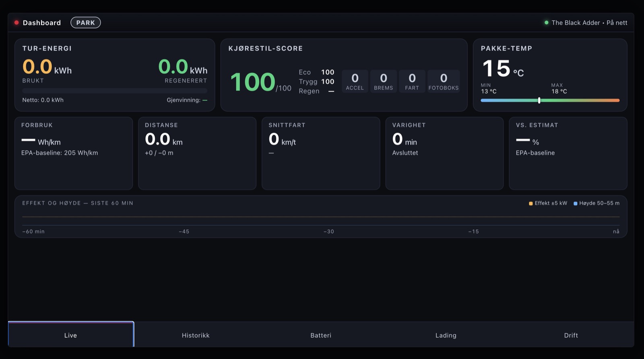This screenshot has height=359, width=644.
Task: Switch to the Historikk tab
Action: (196, 334)
